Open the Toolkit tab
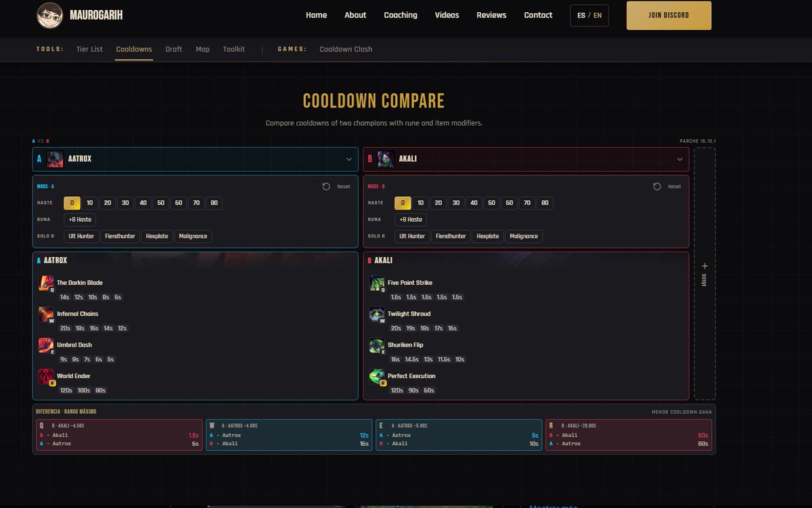812x508 pixels. click(234, 49)
